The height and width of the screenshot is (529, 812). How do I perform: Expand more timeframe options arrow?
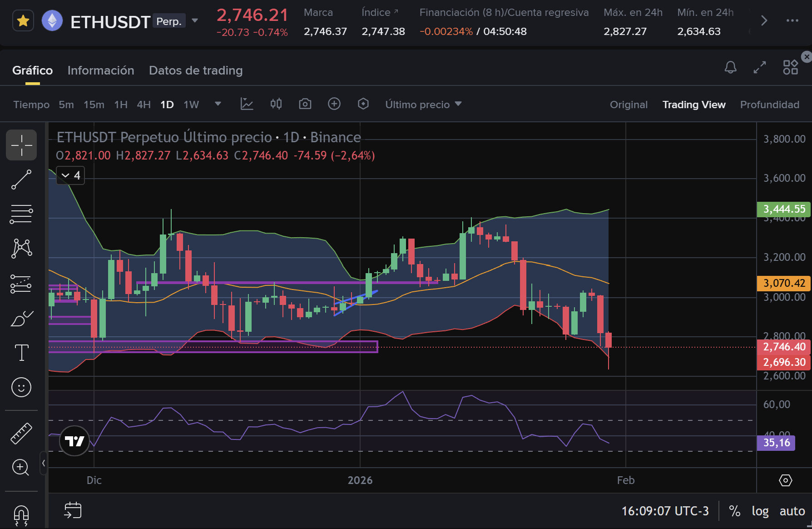click(218, 104)
